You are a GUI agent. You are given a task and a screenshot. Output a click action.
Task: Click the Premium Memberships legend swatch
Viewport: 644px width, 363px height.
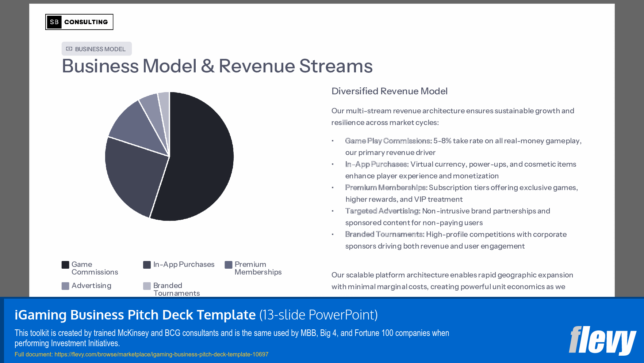pos(228,264)
